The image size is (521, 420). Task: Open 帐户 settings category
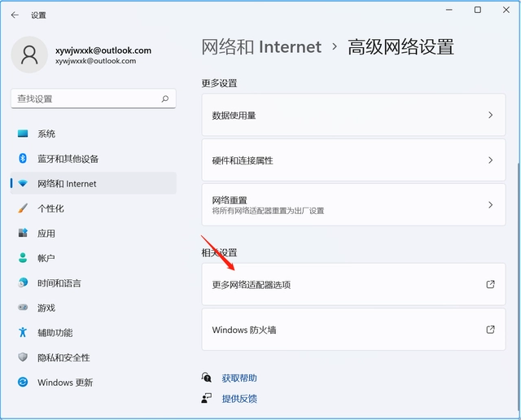(x=94, y=258)
